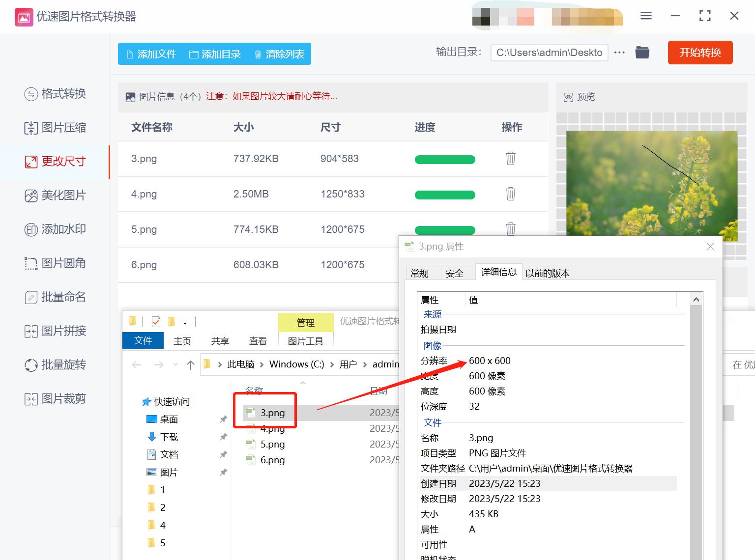Image resolution: width=755 pixels, height=560 pixels.
Task: Delete 4.png using its trash icon
Action: (510, 194)
